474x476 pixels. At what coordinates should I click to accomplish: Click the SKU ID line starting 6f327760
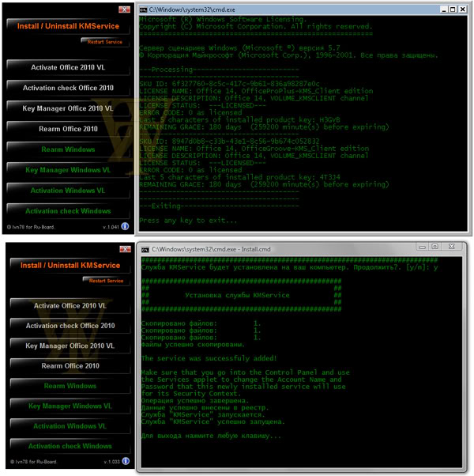click(230, 84)
